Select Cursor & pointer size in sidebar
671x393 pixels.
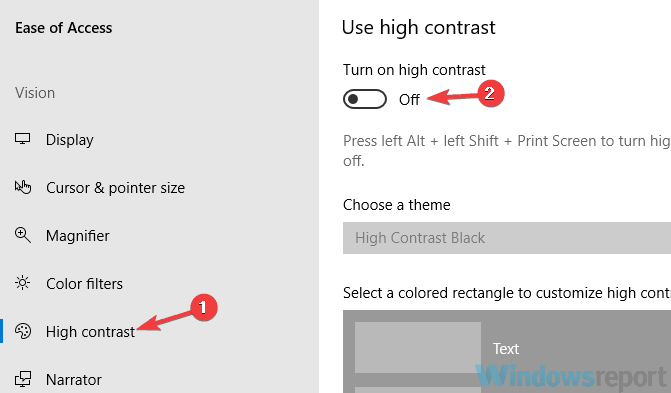click(x=116, y=188)
